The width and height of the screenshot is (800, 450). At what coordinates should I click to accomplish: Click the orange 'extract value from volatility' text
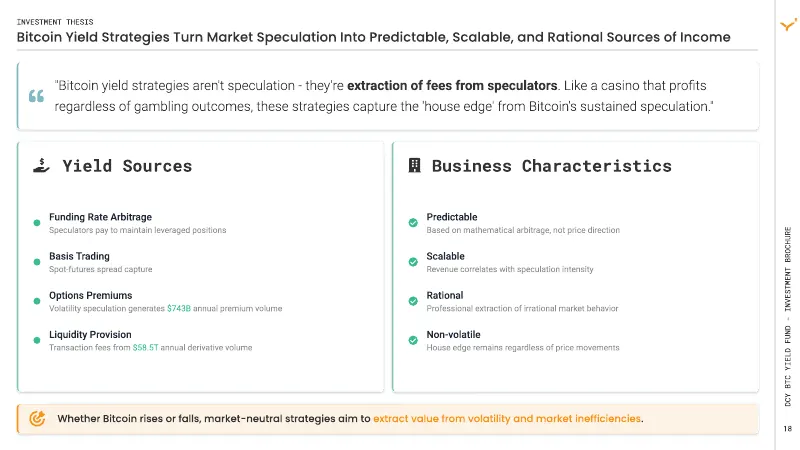[x=508, y=418]
